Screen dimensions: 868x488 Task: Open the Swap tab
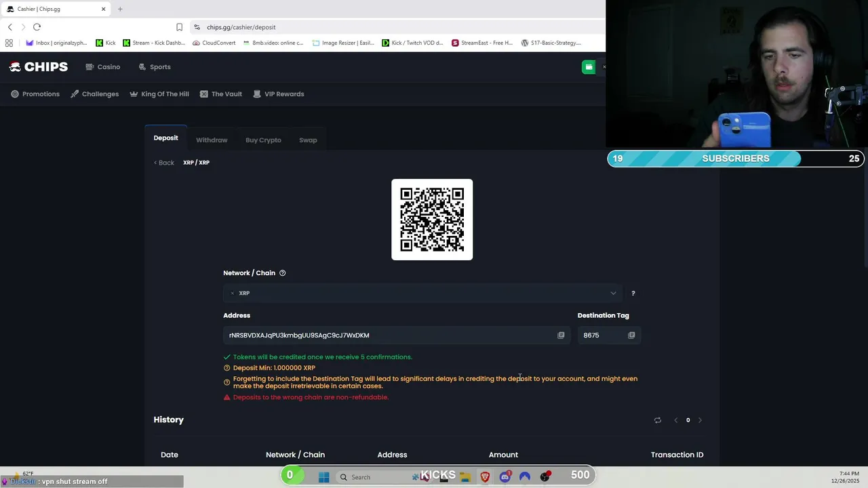point(308,140)
